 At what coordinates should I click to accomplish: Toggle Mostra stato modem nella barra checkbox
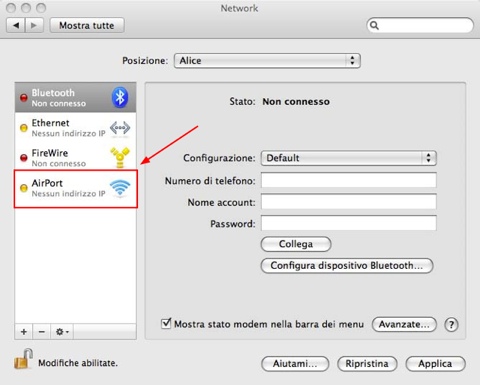coord(166,323)
